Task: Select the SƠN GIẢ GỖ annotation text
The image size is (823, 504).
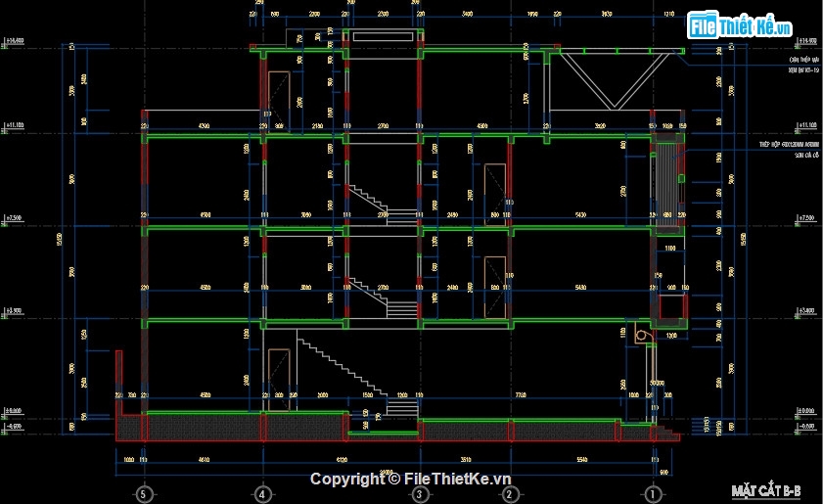Action: [x=806, y=156]
